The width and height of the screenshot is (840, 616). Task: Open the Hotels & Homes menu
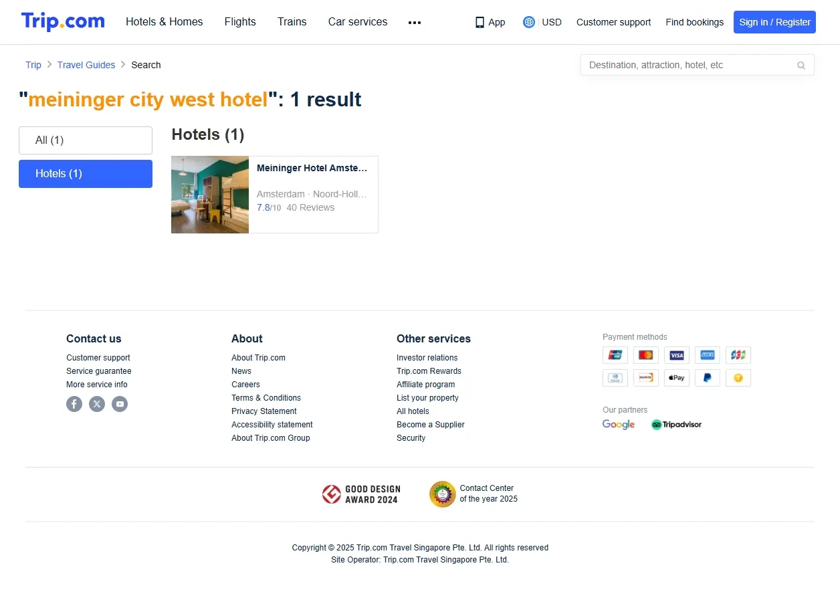(x=165, y=22)
